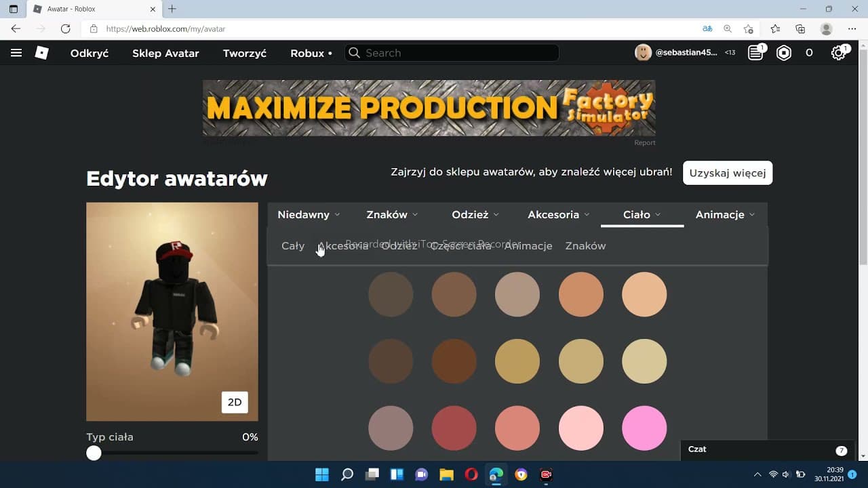Image resolution: width=868 pixels, height=488 pixels.
Task: Launch Opera browser from taskbar
Action: (471, 474)
